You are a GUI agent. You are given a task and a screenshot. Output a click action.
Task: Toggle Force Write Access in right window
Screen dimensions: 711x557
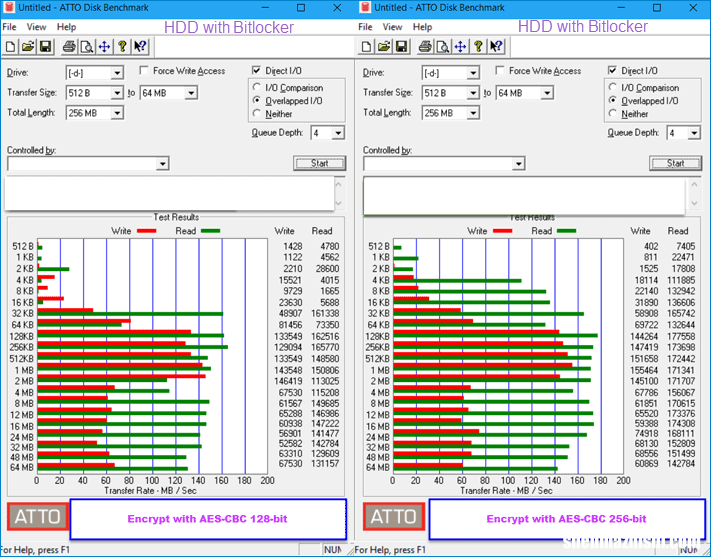coord(500,71)
